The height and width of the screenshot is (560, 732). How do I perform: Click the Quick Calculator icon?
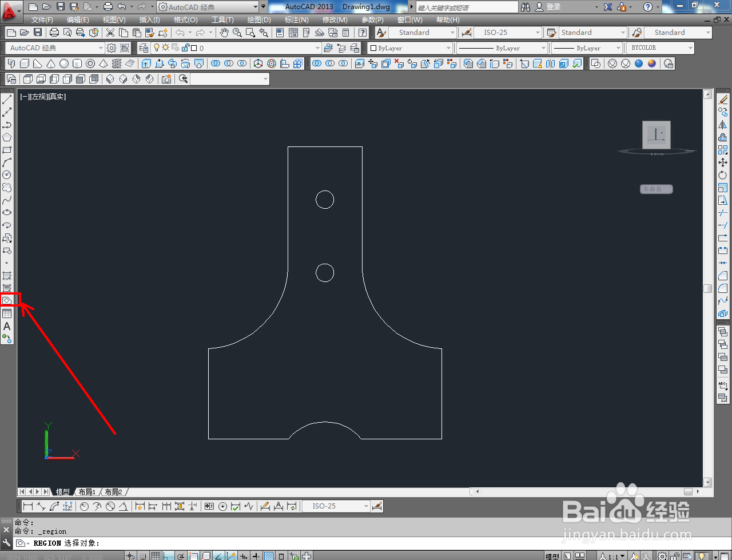point(345,33)
